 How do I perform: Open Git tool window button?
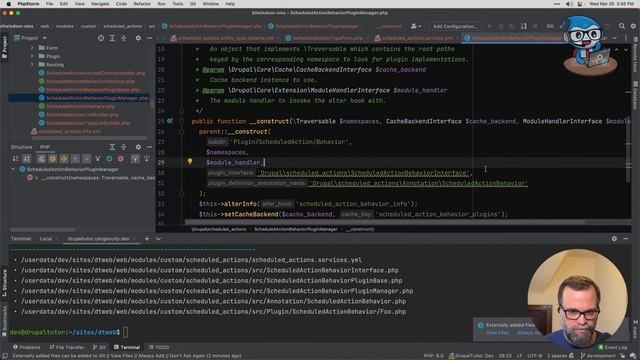tap(99, 347)
